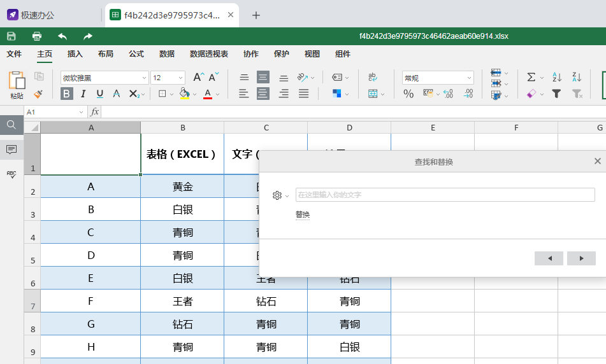Toggle underline formatting
The width and height of the screenshot is (606, 364).
99,94
